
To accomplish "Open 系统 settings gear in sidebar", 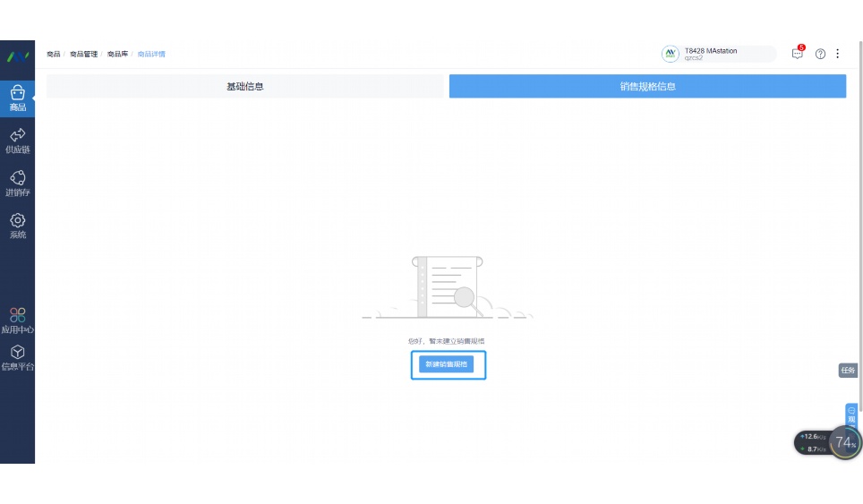I will pyautogui.click(x=17, y=226).
